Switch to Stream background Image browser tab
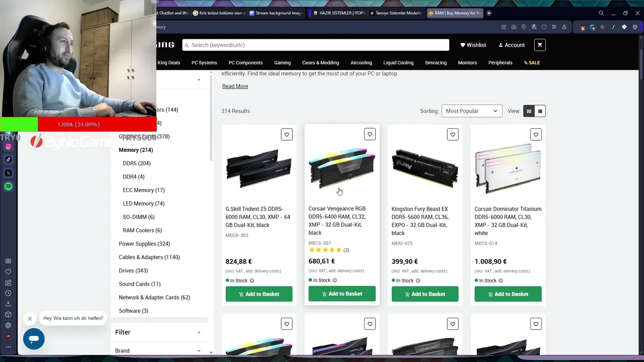The width and height of the screenshot is (644, 362). [276, 13]
